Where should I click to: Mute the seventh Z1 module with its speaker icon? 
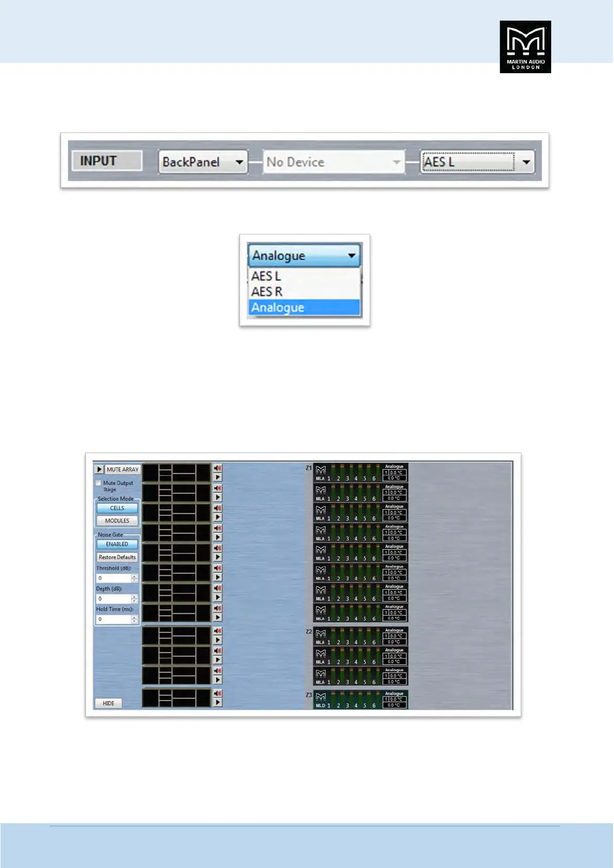click(x=218, y=588)
